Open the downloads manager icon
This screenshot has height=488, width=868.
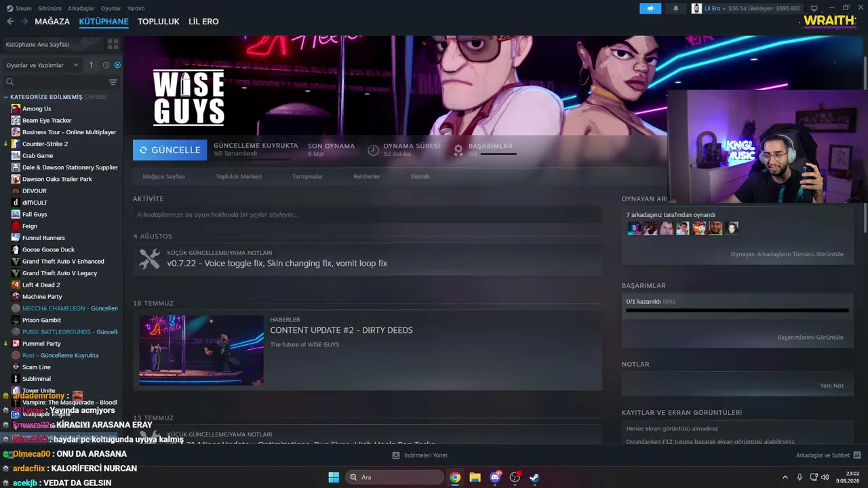pyautogui.click(x=396, y=455)
